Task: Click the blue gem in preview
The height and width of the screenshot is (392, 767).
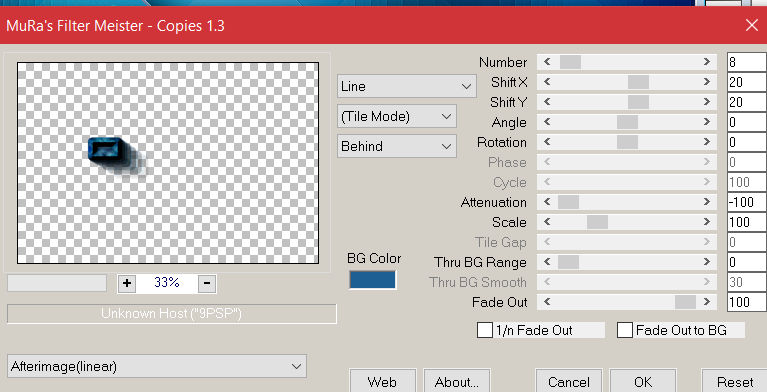Action: click(x=105, y=148)
